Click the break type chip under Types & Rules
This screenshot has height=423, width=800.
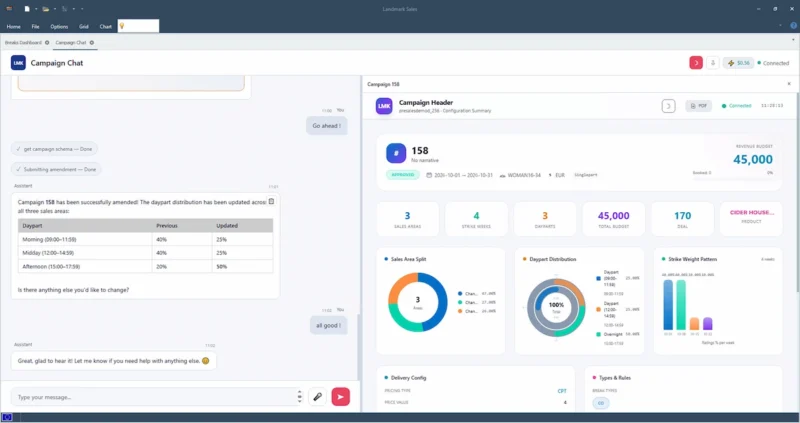point(601,403)
